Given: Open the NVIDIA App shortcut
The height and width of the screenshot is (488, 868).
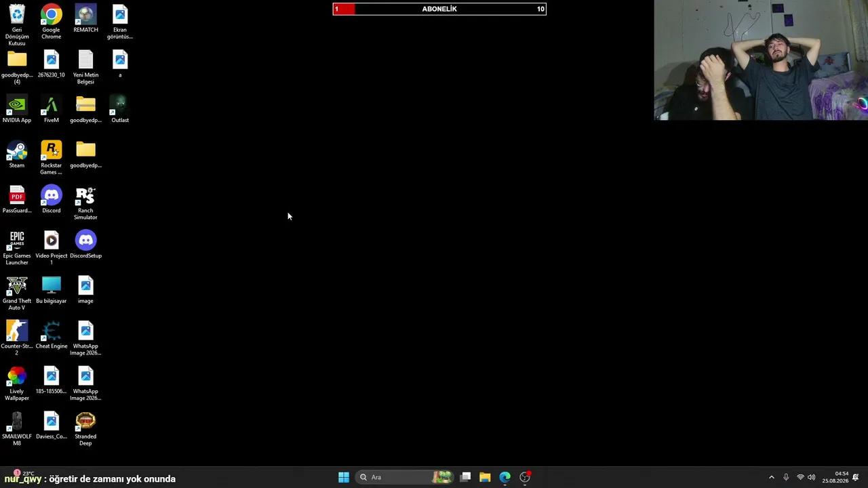Looking at the screenshot, I should pos(17,109).
